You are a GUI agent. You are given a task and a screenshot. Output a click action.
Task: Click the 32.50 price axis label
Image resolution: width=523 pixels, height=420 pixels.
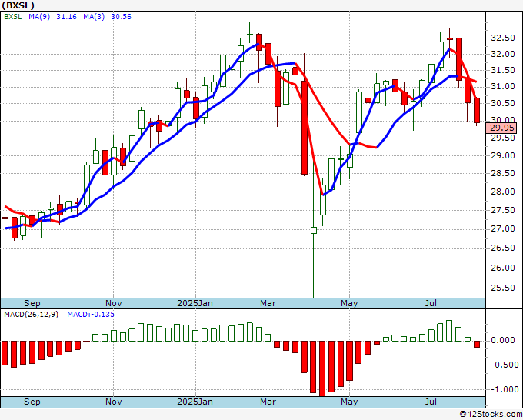pyautogui.click(x=503, y=38)
